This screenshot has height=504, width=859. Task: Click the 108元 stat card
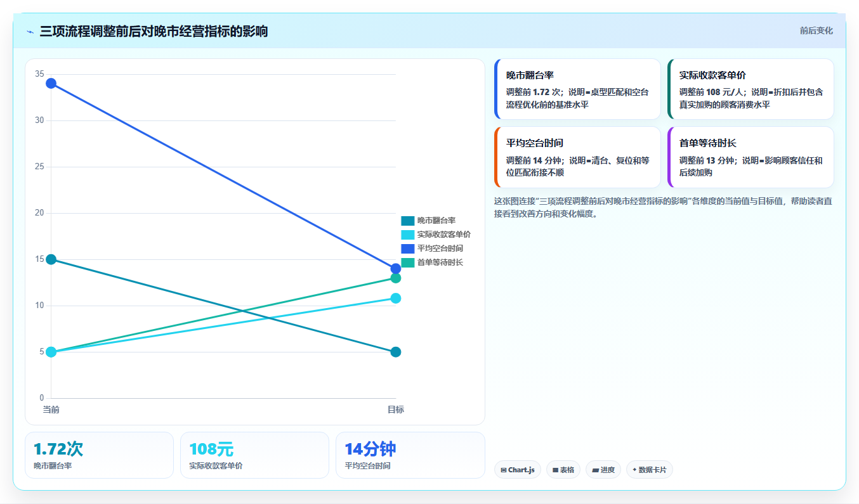point(254,455)
